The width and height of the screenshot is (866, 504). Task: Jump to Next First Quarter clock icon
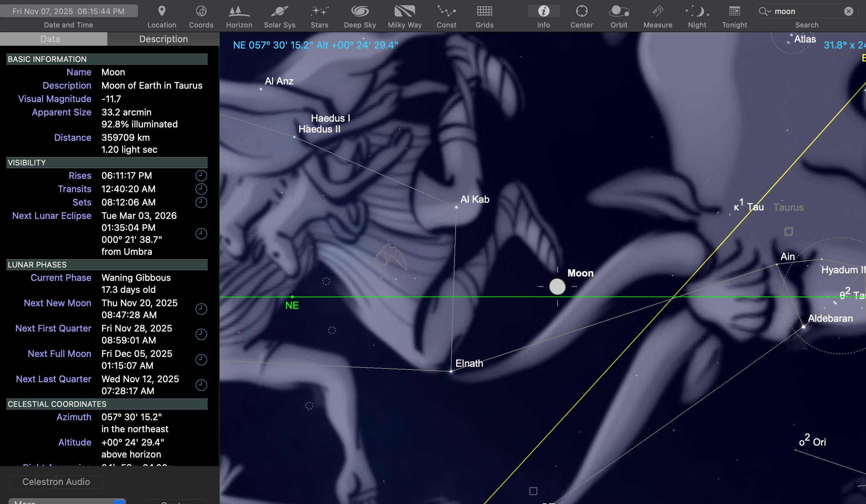pos(201,334)
